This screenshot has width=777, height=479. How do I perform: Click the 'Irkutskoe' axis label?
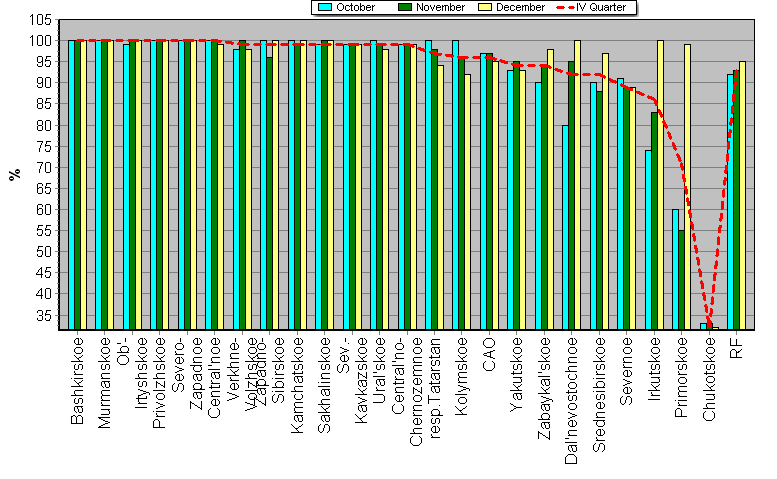click(x=654, y=369)
